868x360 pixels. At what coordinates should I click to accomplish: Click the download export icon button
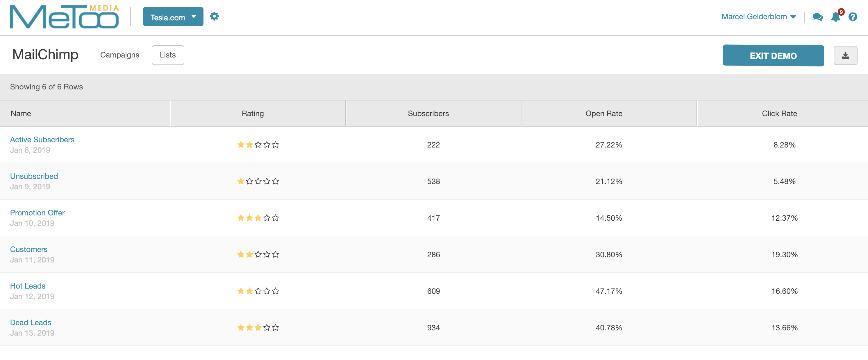(x=845, y=55)
